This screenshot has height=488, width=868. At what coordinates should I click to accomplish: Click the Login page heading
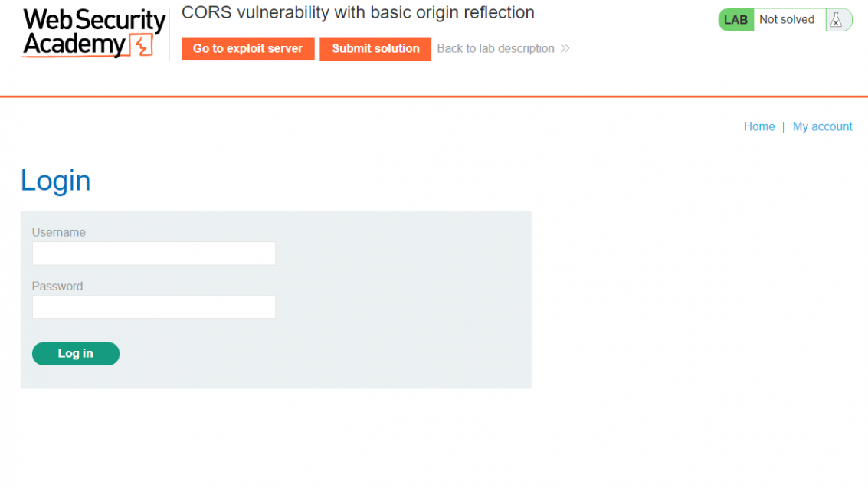(x=55, y=180)
